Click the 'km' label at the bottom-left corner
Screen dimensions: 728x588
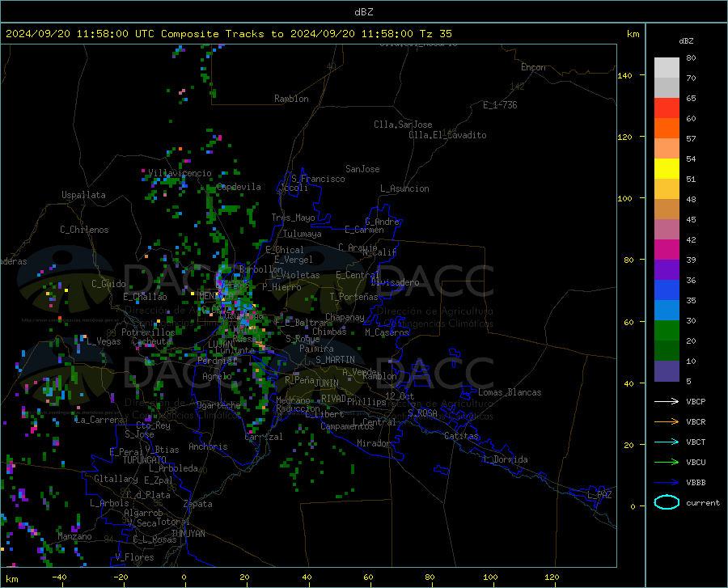(11, 579)
